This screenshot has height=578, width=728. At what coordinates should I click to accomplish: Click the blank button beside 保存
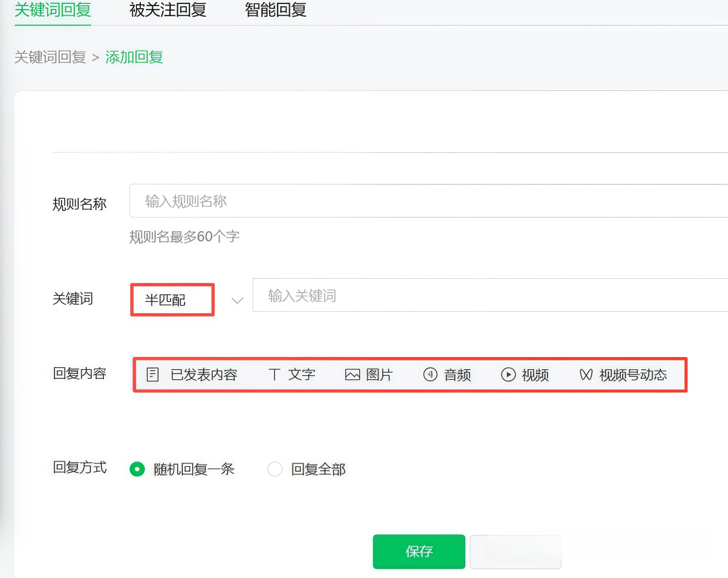(516, 552)
